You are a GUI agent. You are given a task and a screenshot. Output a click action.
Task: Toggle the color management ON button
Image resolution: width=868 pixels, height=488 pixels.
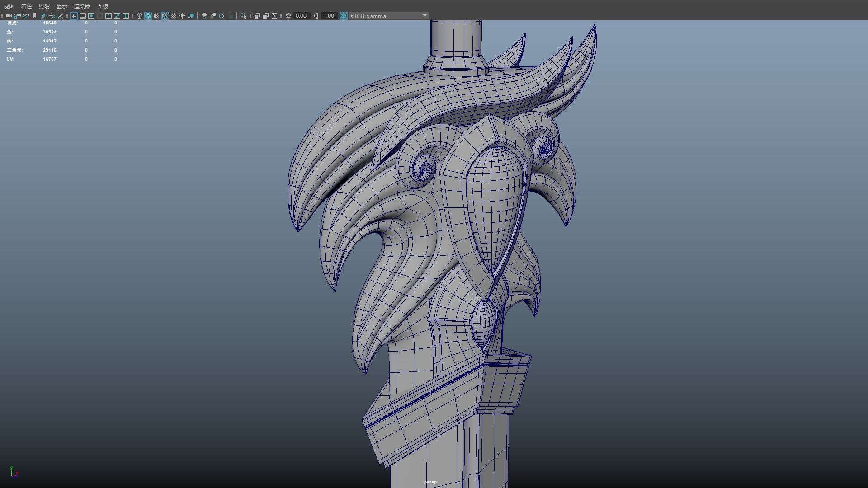coord(344,16)
